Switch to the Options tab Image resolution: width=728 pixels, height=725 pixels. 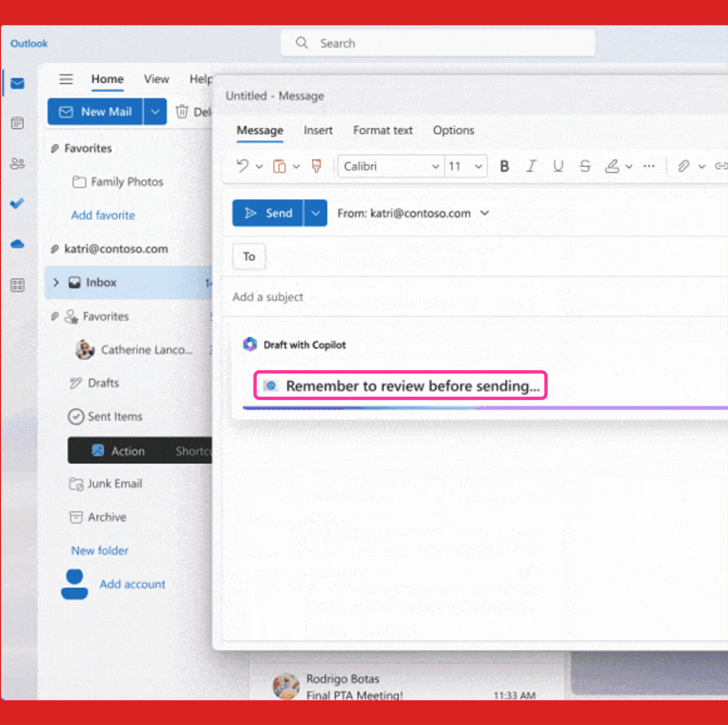coord(453,130)
